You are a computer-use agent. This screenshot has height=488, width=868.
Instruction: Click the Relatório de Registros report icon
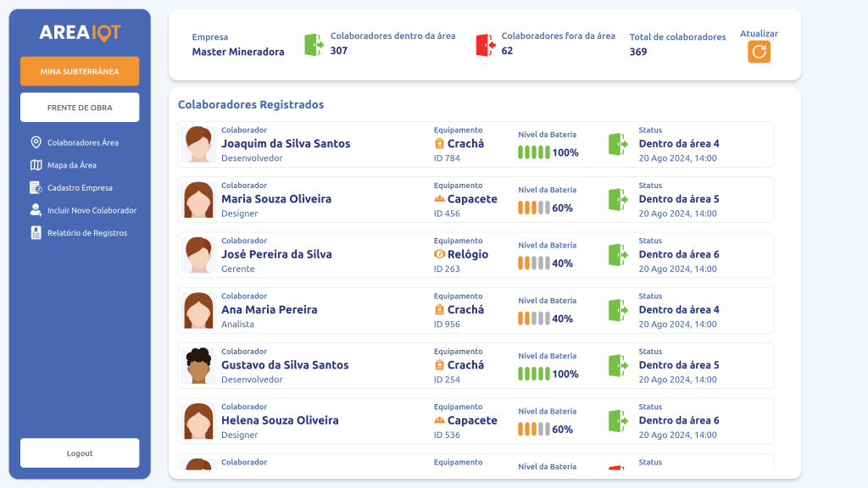point(36,233)
